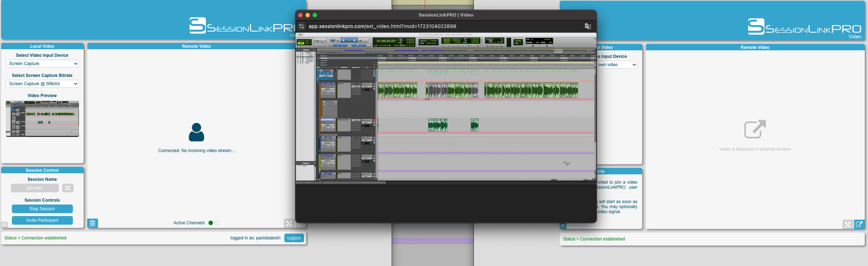This screenshot has width=868, height=266.
Task: Click the Logout button
Action: 294,238
